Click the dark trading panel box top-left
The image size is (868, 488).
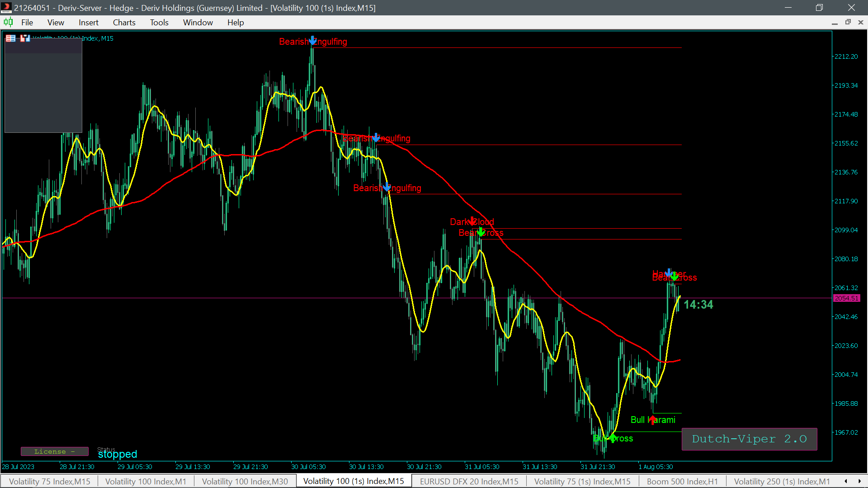tap(43, 86)
